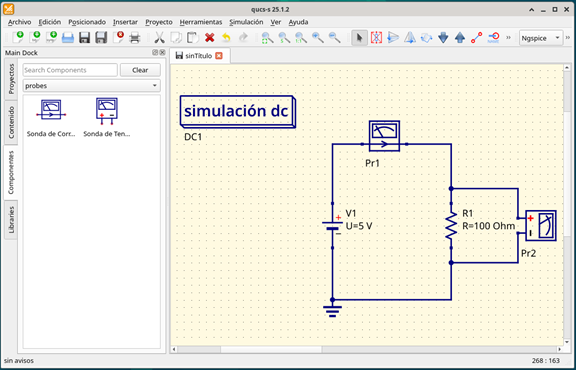Save all open documents
The image size is (576, 370).
(101, 37)
